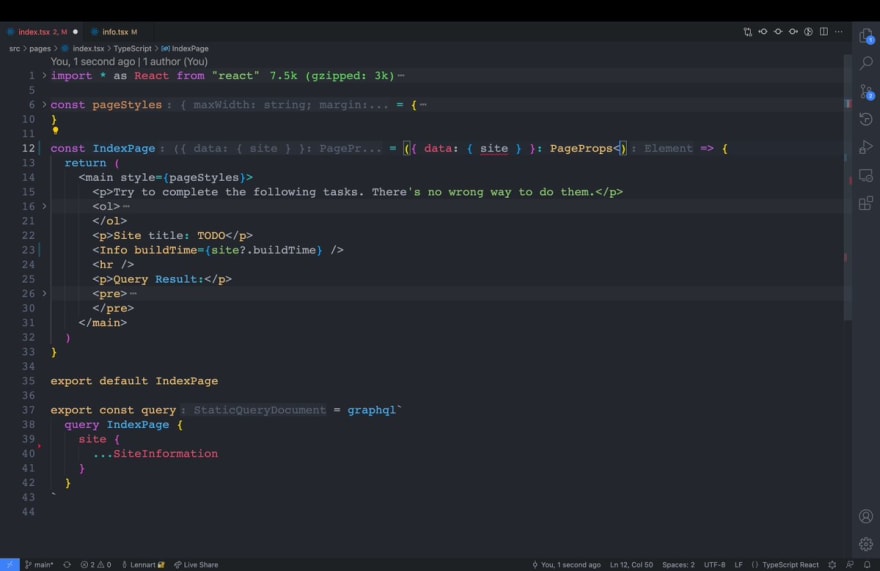This screenshot has height=571, width=880.
Task: Change end of line sequence LF
Action: (739, 564)
